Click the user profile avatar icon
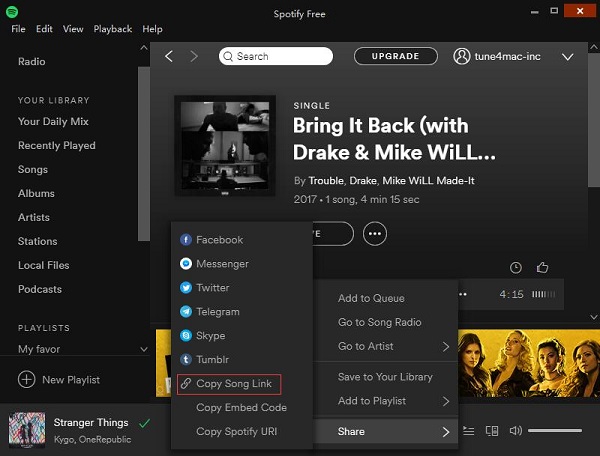The width and height of the screenshot is (600, 456). pyautogui.click(x=461, y=56)
